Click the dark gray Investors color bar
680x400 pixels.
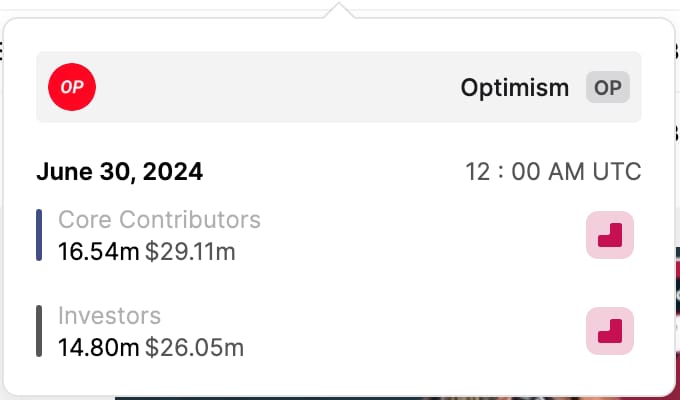(39, 331)
